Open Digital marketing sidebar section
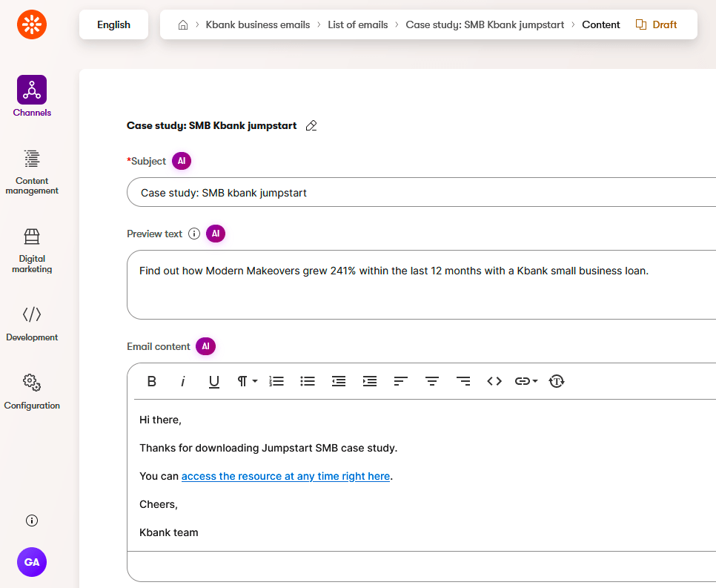Image resolution: width=716 pixels, height=588 pixels. 32,251
